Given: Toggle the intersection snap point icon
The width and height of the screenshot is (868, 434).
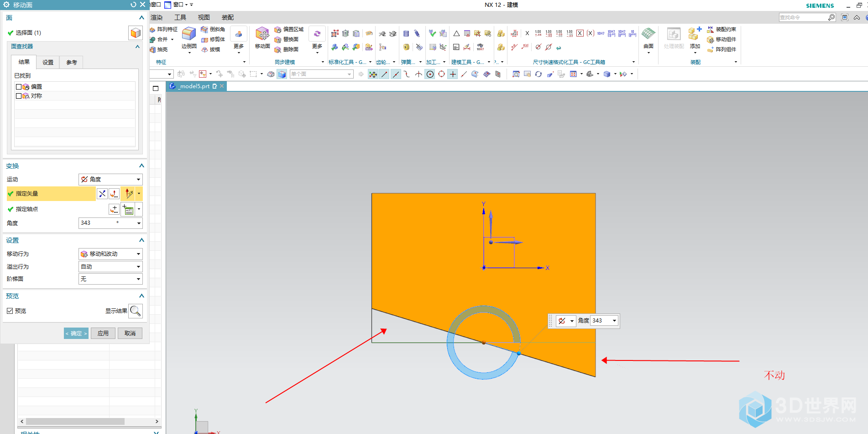Looking at the screenshot, I should [x=418, y=74].
